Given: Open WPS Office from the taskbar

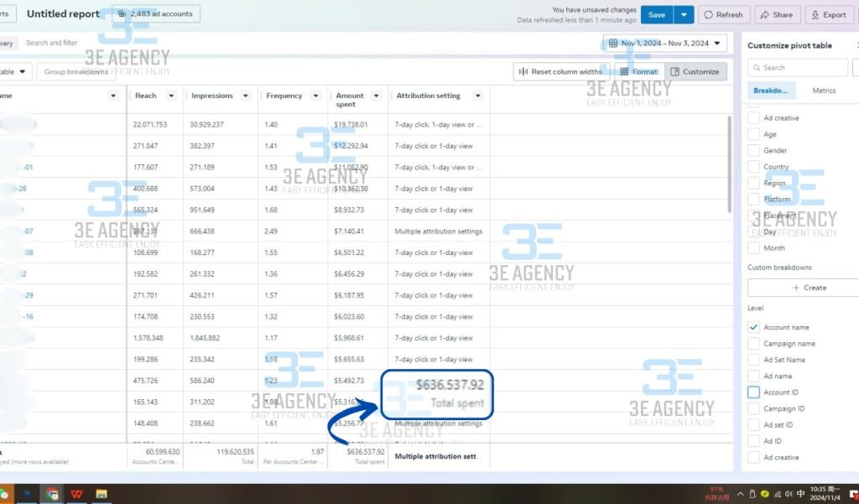Looking at the screenshot, I should (x=75, y=494).
